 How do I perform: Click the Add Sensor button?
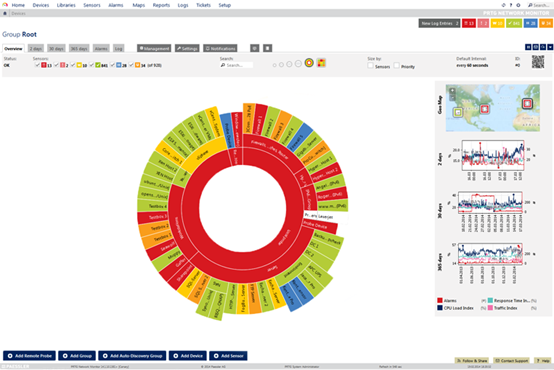tap(228, 356)
